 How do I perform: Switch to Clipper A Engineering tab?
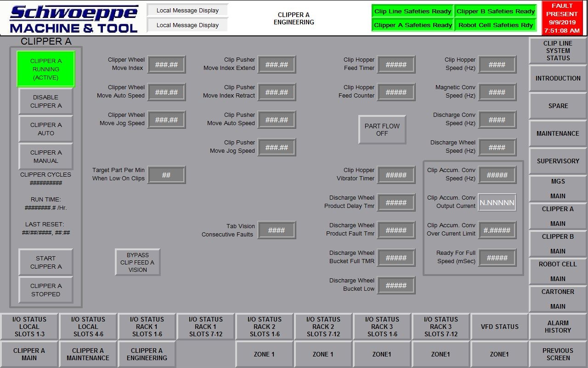pos(147,354)
